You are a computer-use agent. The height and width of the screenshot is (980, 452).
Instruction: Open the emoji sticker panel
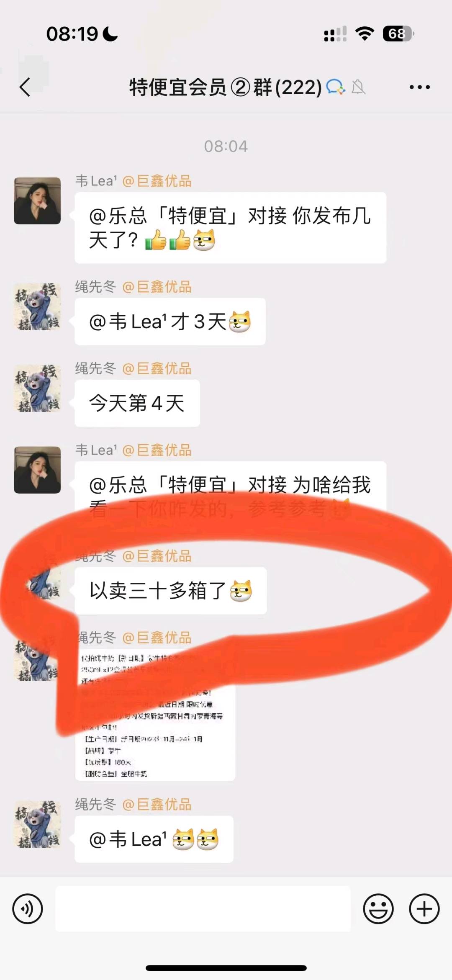tap(378, 909)
